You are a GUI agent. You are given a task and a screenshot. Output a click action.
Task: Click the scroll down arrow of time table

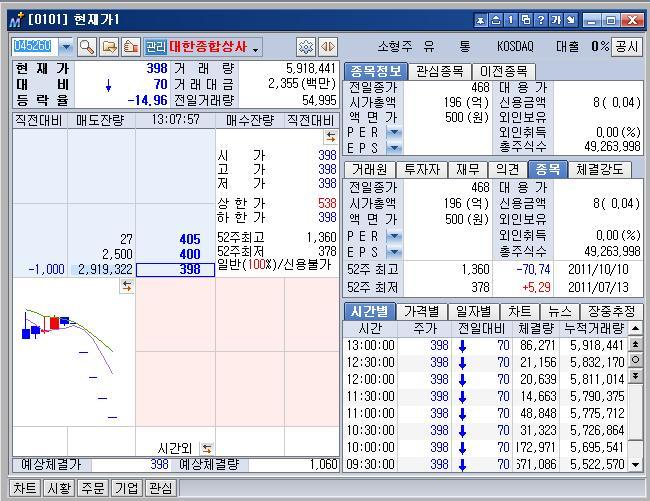(x=635, y=465)
